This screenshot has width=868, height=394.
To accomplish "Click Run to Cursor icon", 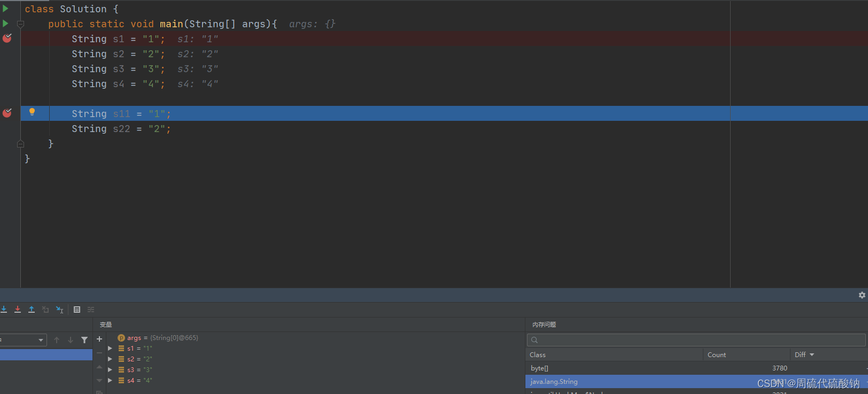I will tap(60, 310).
